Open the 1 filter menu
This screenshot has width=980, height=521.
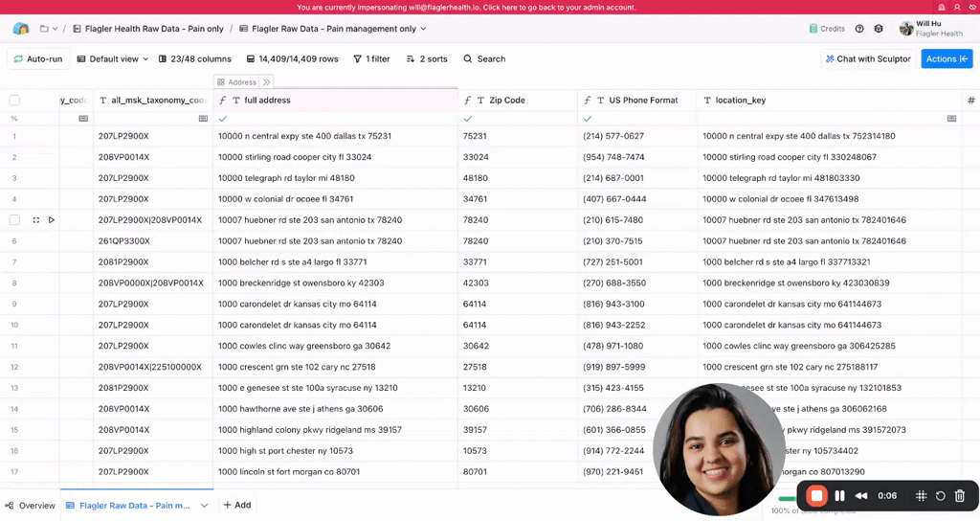coord(371,59)
